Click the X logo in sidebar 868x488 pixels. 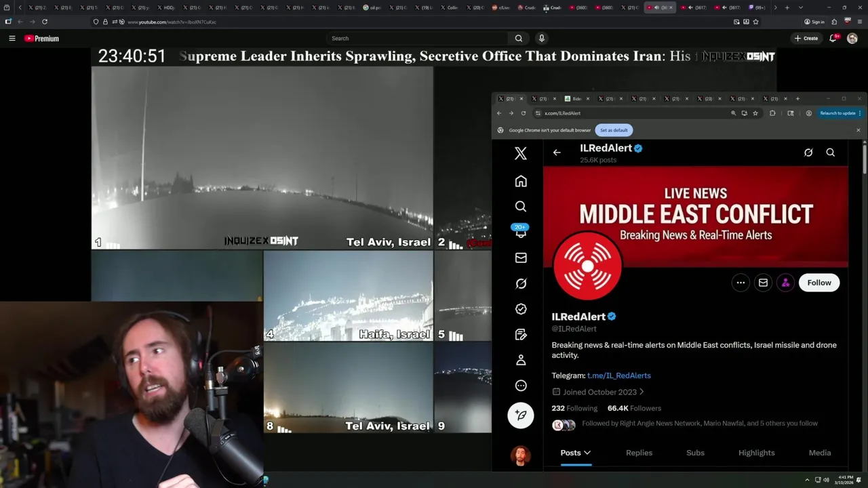click(521, 154)
